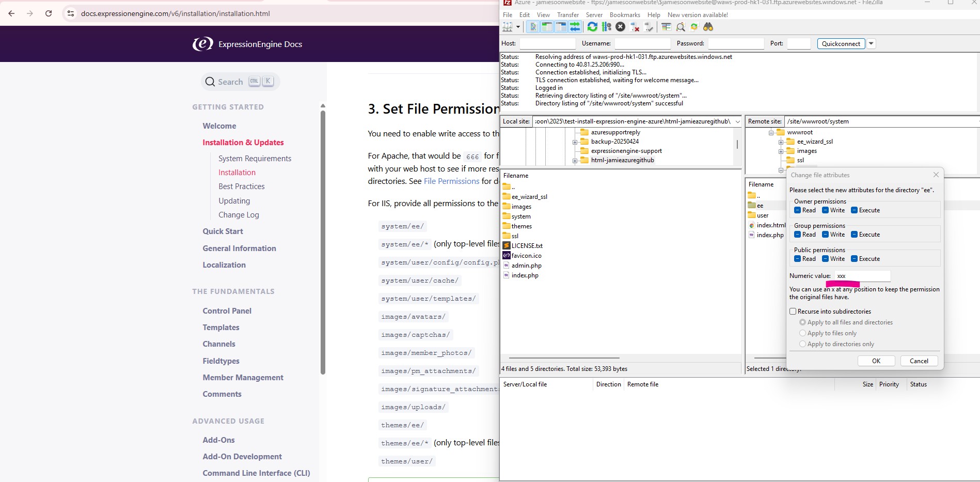The width and height of the screenshot is (980, 482).
Task: Open FileZilla Site Manager icon
Action: 508,27
